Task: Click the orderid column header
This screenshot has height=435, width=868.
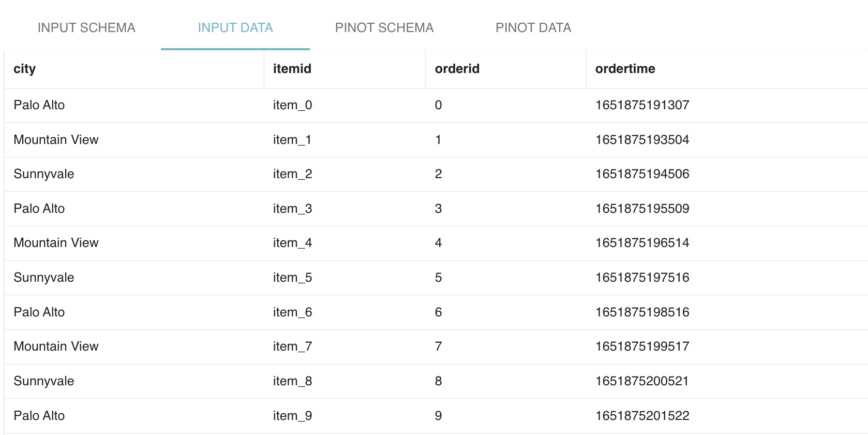Action: [506, 69]
